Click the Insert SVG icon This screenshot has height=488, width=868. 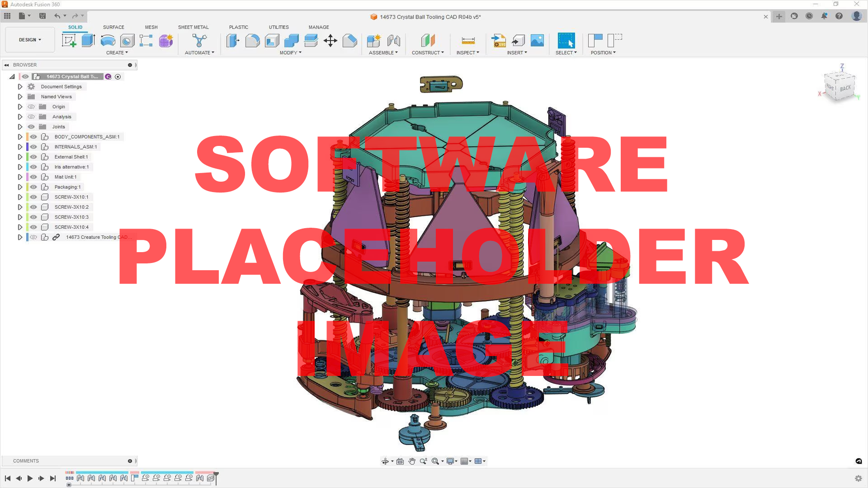point(499,41)
